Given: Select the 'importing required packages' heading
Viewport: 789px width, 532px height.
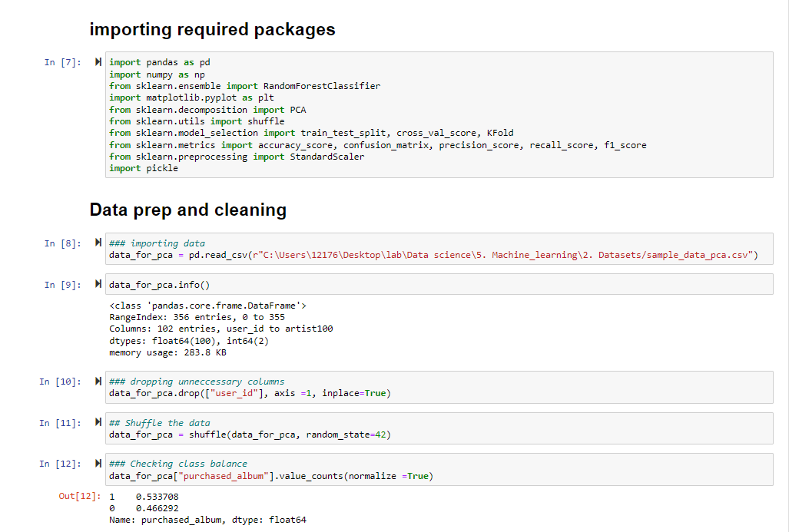Looking at the screenshot, I should [213, 29].
